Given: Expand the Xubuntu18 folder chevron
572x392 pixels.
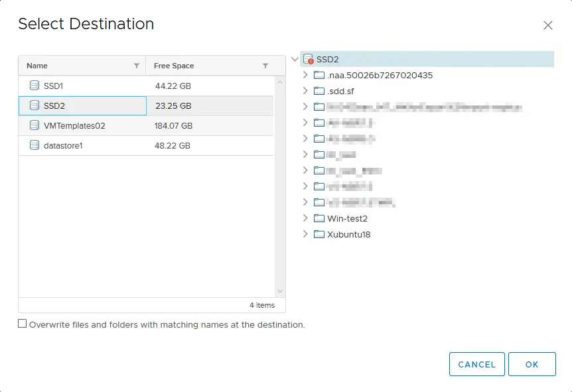Looking at the screenshot, I should (x=305, y=234).
